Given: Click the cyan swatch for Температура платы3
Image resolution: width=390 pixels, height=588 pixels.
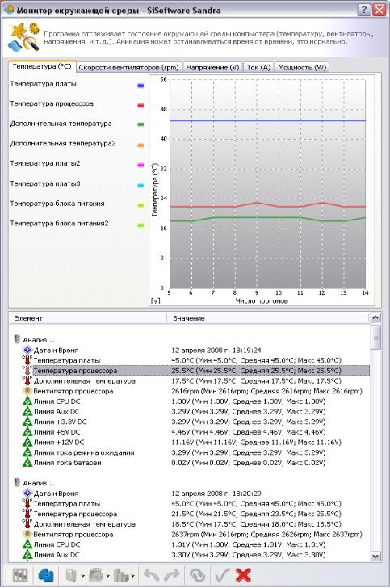Looking at the screenshot, I should tap(140, 185).
